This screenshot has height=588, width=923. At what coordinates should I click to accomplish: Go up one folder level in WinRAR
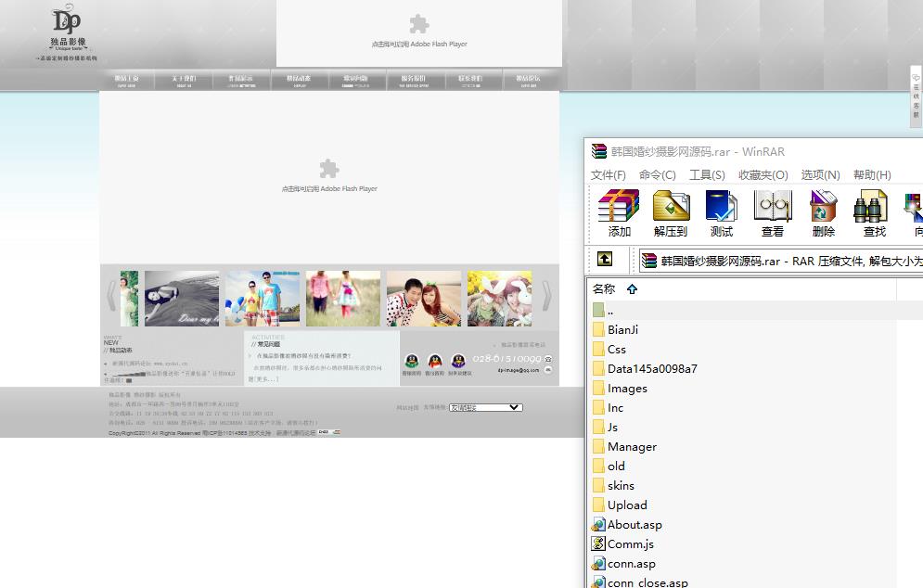coord(605,259)
